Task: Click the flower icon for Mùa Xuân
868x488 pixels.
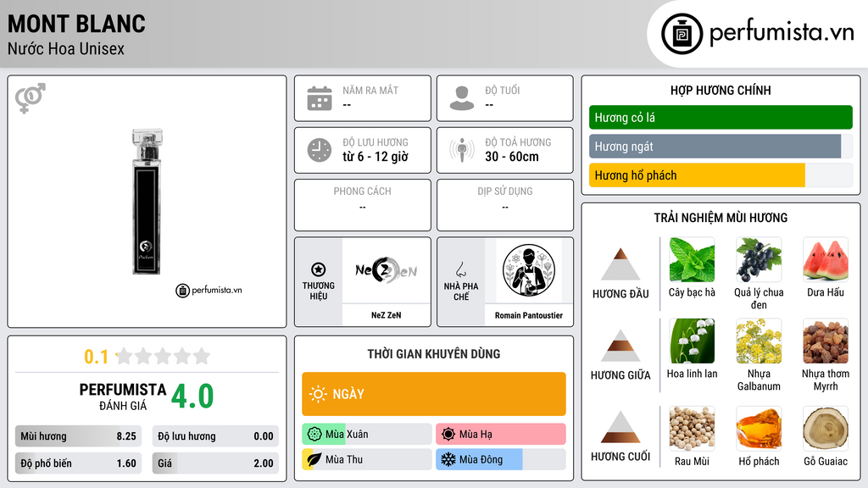Action: pyautogui.click(x=314, y=435)
